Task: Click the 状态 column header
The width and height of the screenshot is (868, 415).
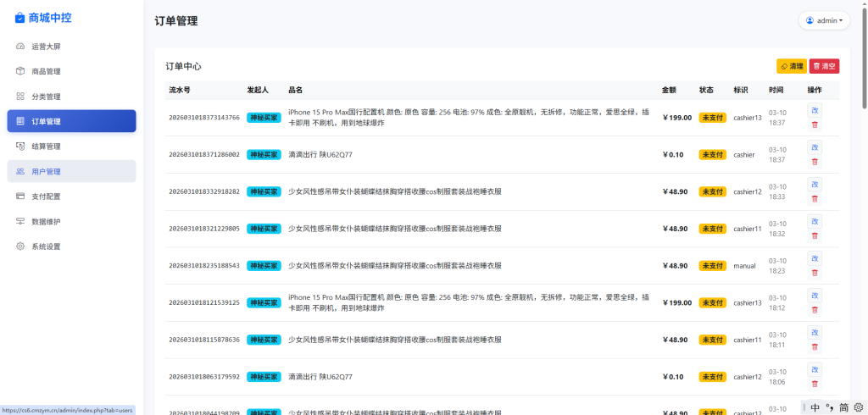Action: coord(706,90)
